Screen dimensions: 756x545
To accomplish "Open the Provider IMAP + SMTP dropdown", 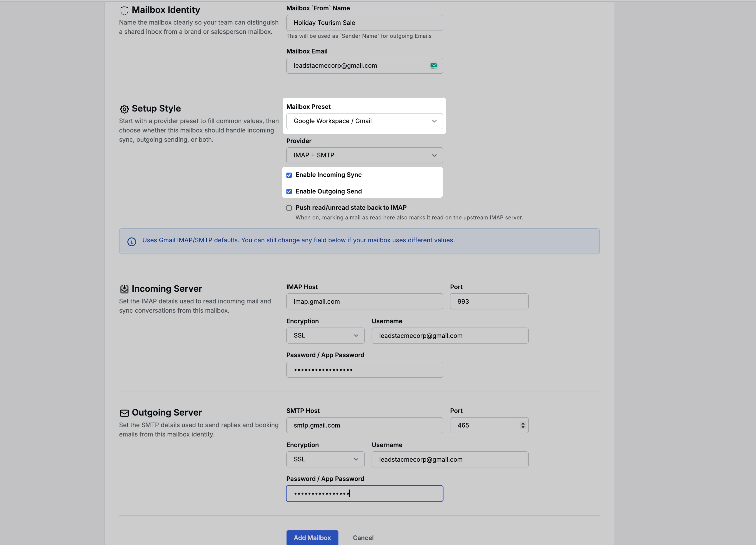I will pyautogui.click(x=364, y=155).
